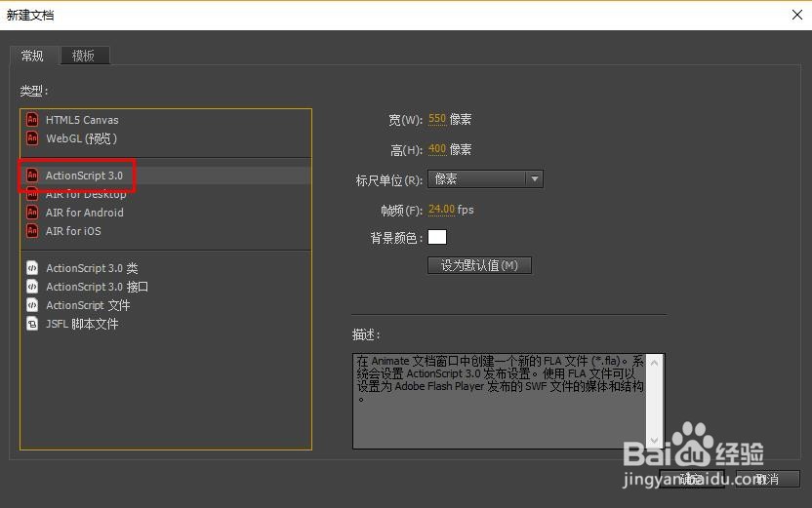This screenshot has width=812, height=508.
Task: Click the 取消 button
Action: 767,479
